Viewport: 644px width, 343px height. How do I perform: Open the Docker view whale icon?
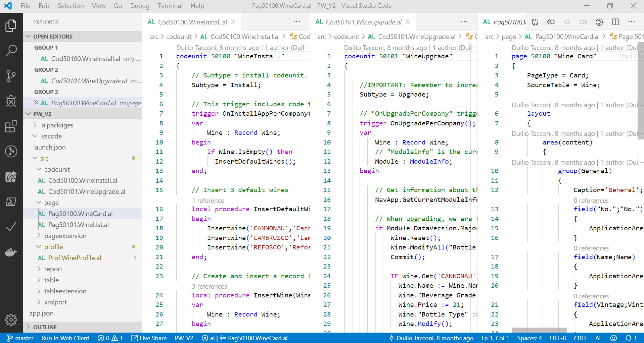pos(11,252)
